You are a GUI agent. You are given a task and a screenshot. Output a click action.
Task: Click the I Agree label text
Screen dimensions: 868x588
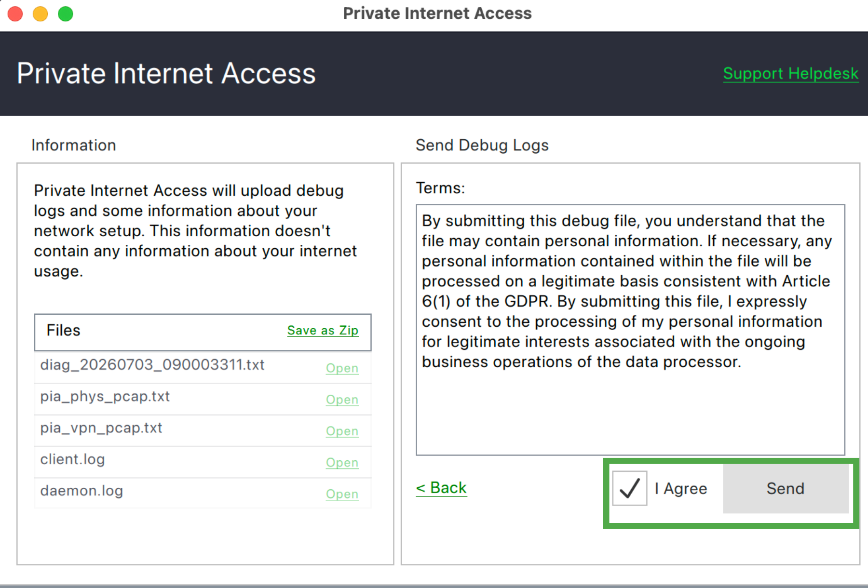(x=681, y=489)
